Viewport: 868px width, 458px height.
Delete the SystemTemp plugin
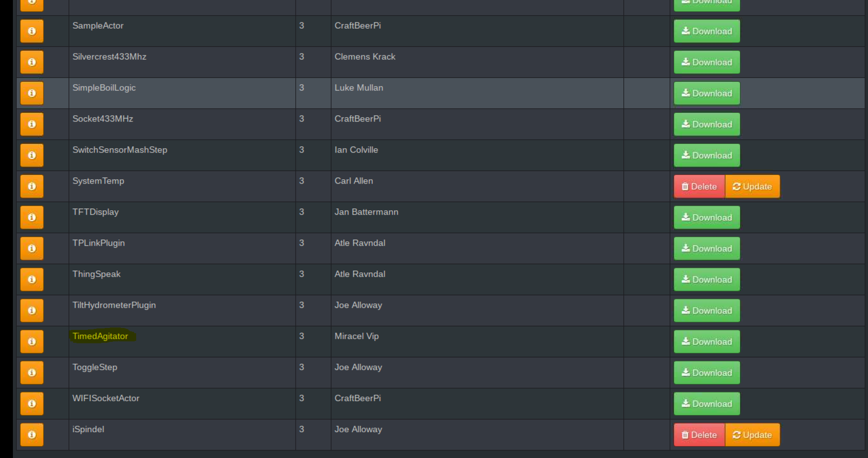[x=699, y=186]
